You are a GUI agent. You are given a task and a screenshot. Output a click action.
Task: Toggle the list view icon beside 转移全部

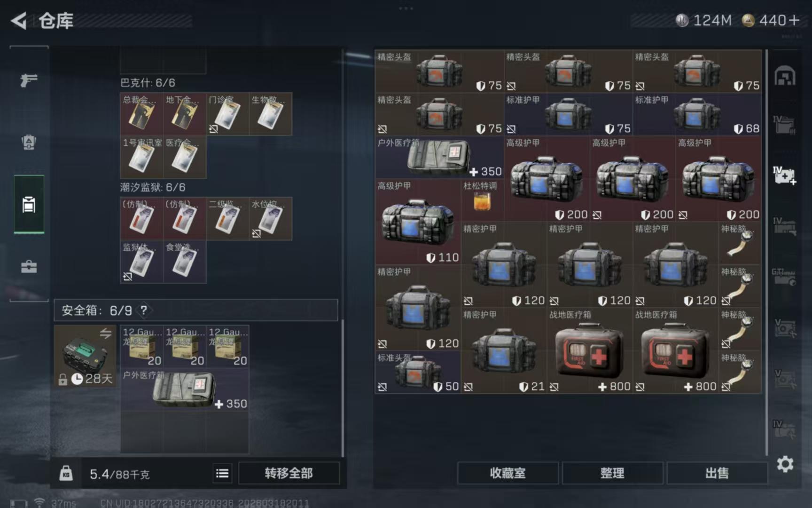point(222,473)
